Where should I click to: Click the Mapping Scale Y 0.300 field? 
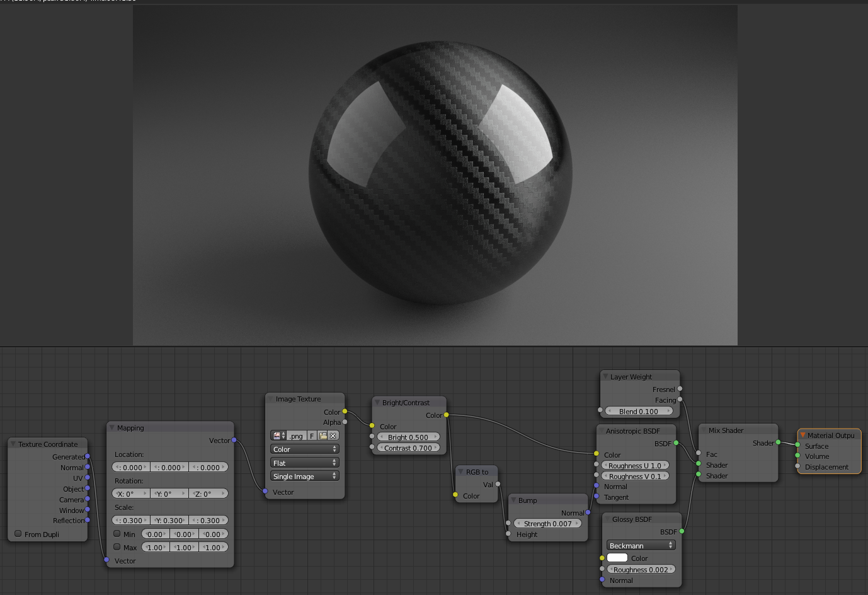point(169,520)
